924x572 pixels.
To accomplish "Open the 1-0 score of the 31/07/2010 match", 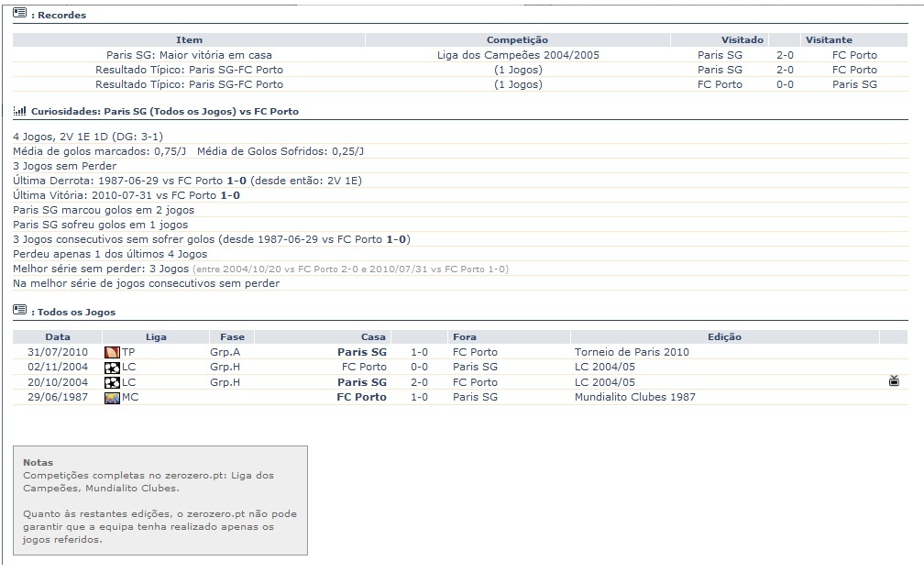I will (x=419, y=352).
